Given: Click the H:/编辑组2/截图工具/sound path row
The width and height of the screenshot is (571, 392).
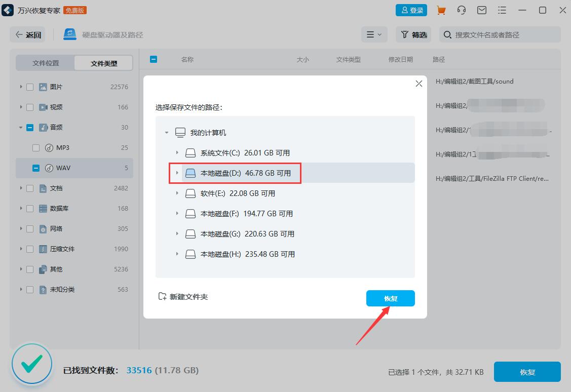Looking at the screenshot, I should click(475, 81).
